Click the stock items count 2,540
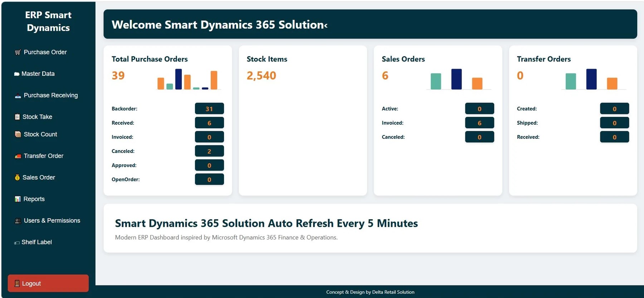Image resolution: width=644 pixels, height=298 pixels. point(262,75)
